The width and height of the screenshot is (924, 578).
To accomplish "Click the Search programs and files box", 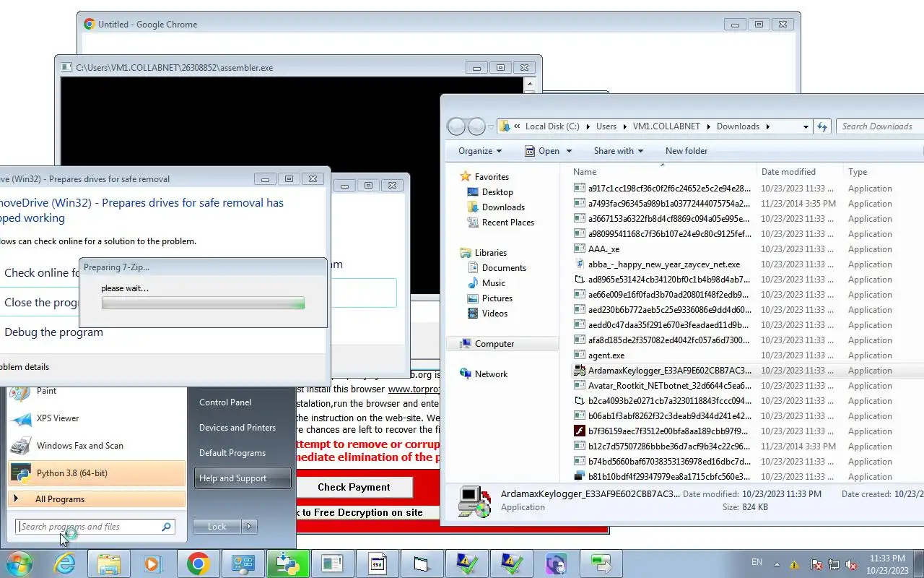I will [95, 527].
